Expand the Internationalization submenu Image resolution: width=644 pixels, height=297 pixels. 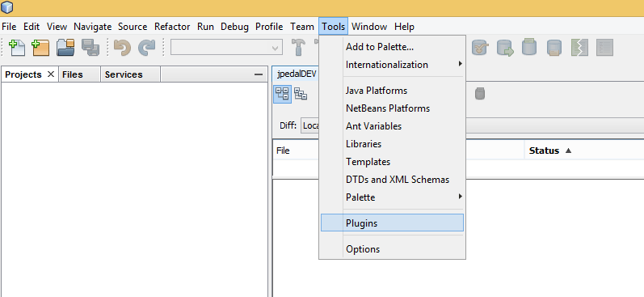pyautogui.click(x=393, y=65)
